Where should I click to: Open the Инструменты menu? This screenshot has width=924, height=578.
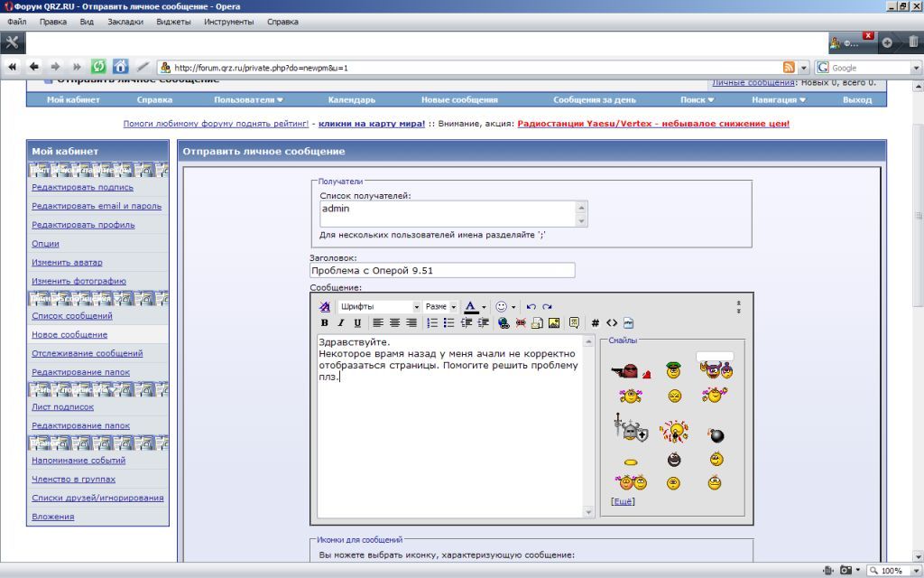228,22
